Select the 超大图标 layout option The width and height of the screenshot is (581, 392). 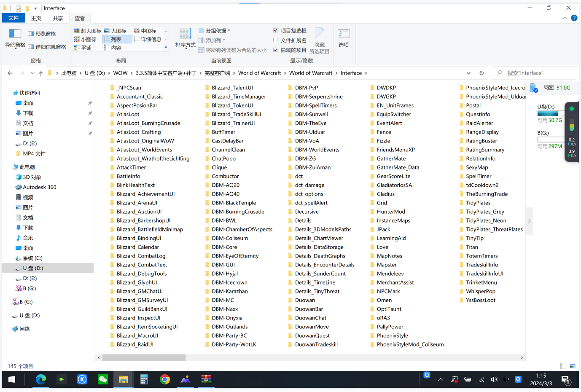tap(88, 31)
